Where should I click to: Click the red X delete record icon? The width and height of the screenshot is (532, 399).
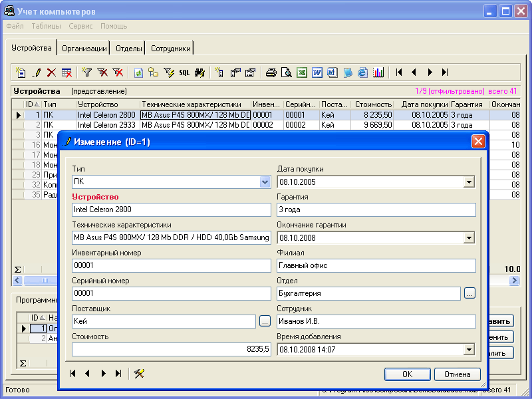click(51, 72)
